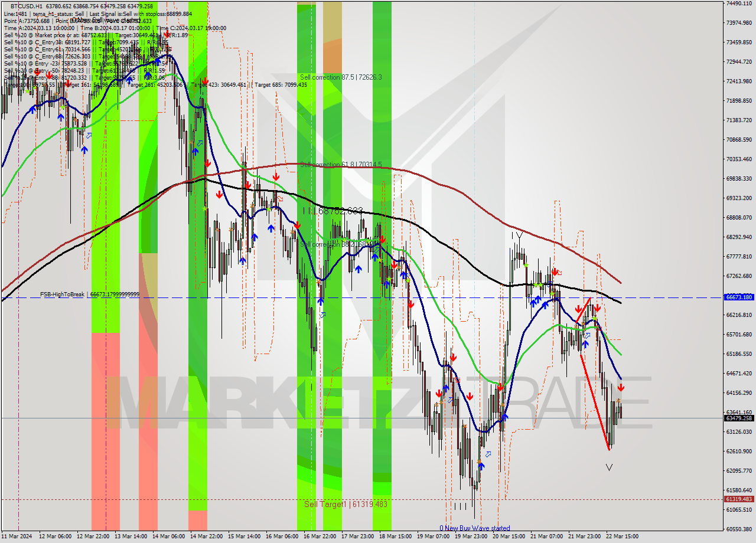Image resolution: width=756 pixels, height=543 pixels.
Task: Click the red 61319.483 price tag on axis
Action: (739, 499)
